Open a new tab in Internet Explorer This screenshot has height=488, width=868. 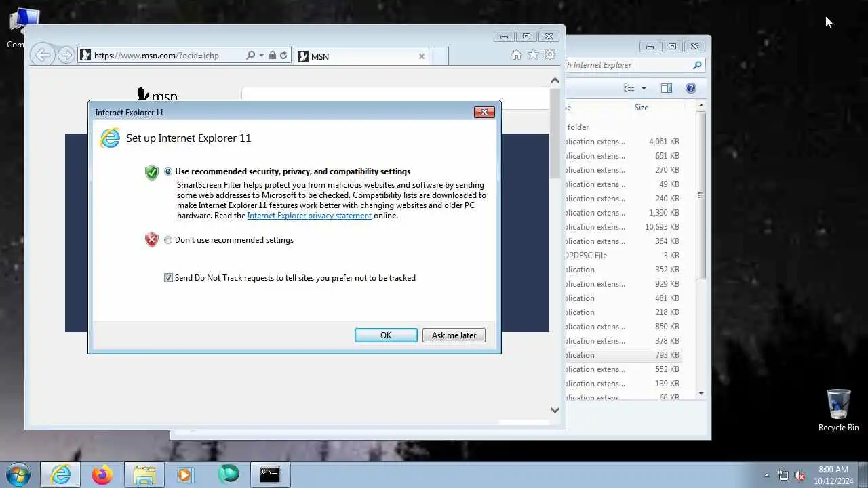pos(439,56)
